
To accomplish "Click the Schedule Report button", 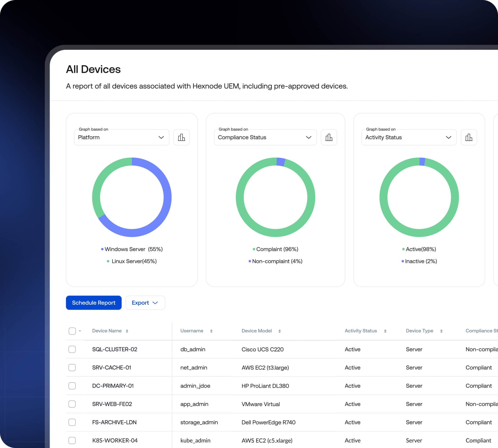I will coord(94,303).
